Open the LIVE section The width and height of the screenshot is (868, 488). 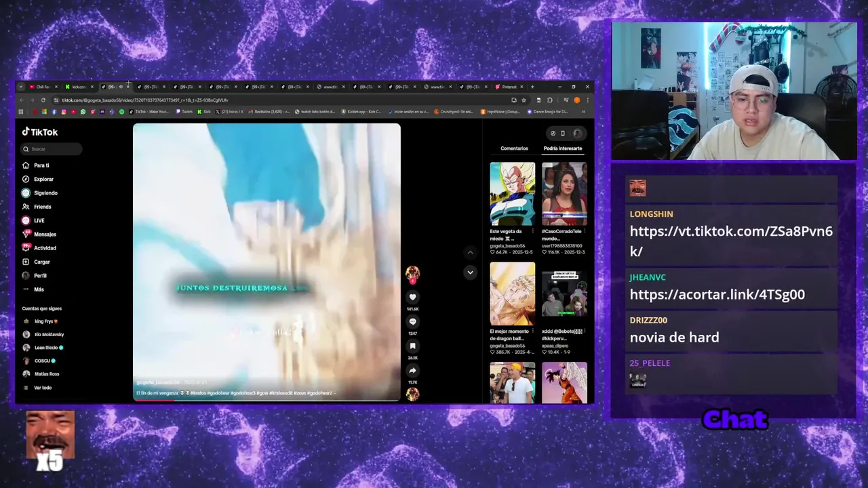click(x=33, y=220)
